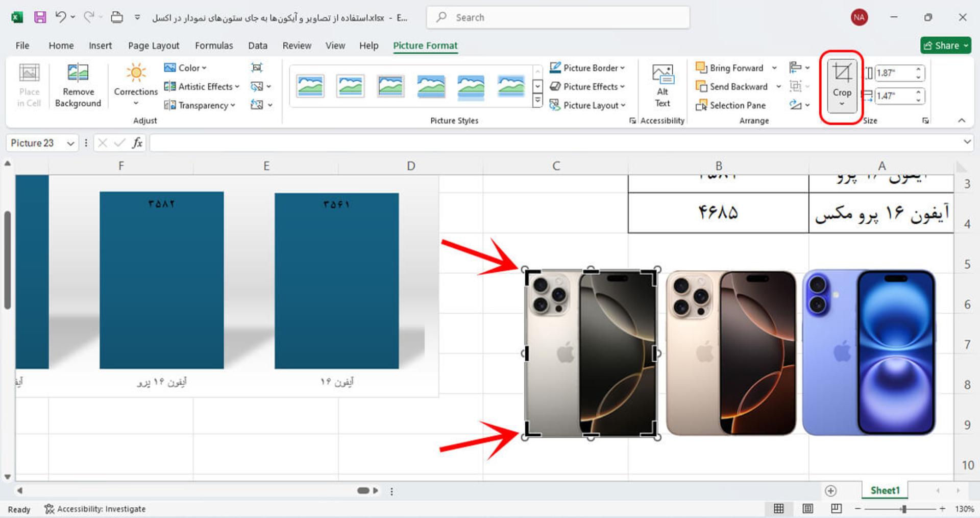The width and height of the screenshot is (980, 518).
Task: Switch to Page Break Preview view
Action: (x=836, y=509)
